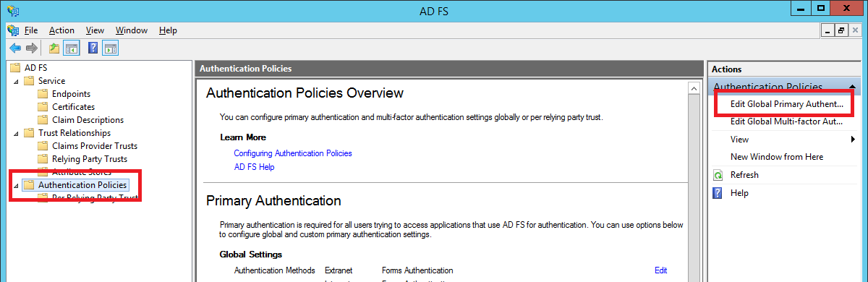The image size is (868, 282).
Task: Toggle the Show/Hide Console Tree icon
Action: [72, 48]
